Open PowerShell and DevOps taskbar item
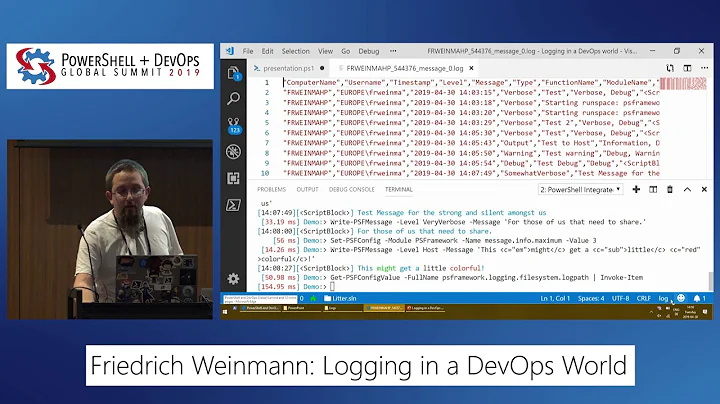720x404 pixels. 261,308
